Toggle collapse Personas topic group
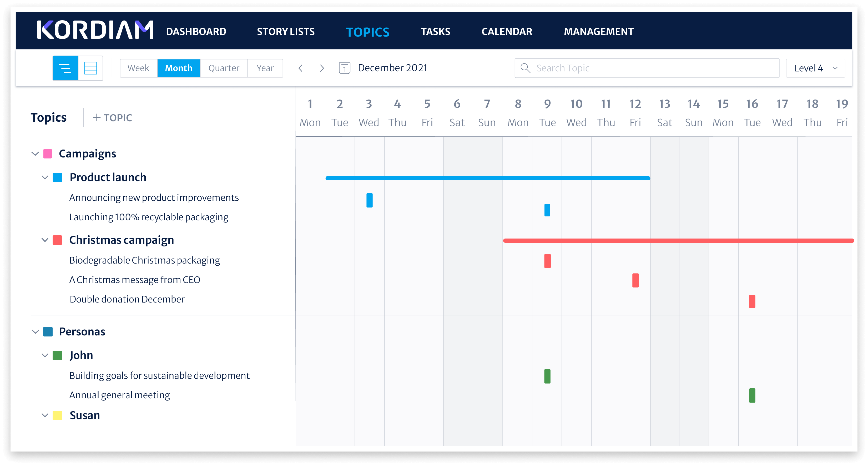 pos(36,332)
